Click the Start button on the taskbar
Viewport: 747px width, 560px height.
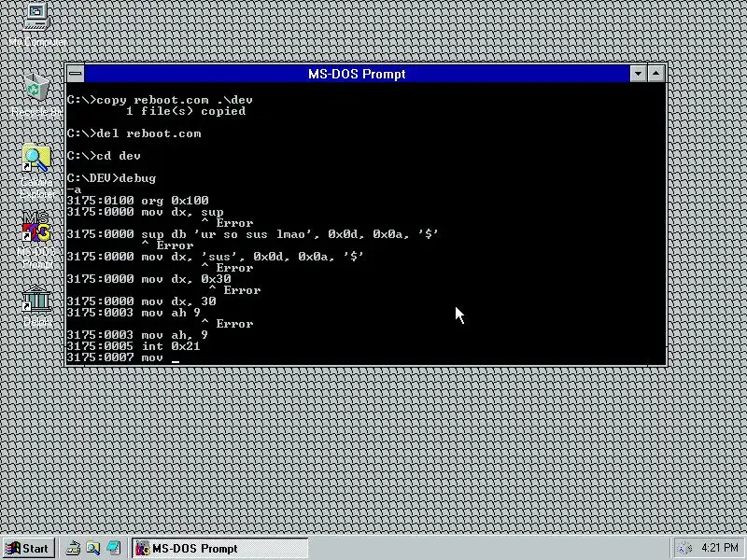coord(28,549)
